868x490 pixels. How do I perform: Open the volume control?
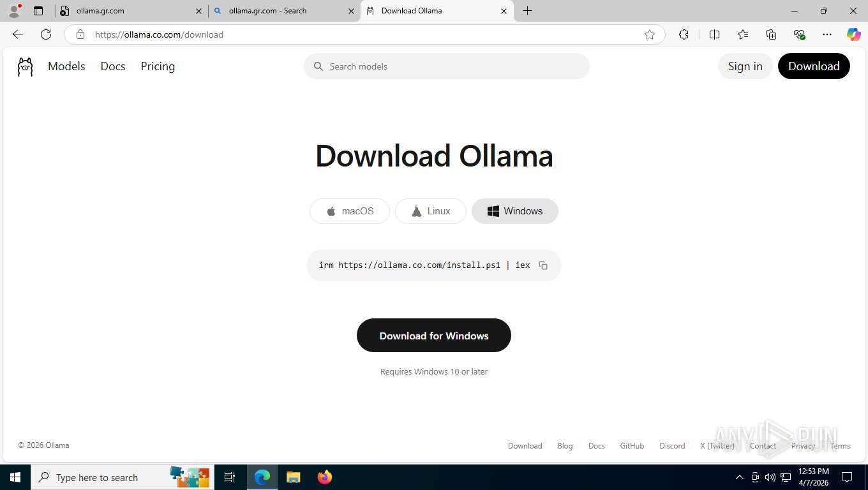tap(770, 477)
